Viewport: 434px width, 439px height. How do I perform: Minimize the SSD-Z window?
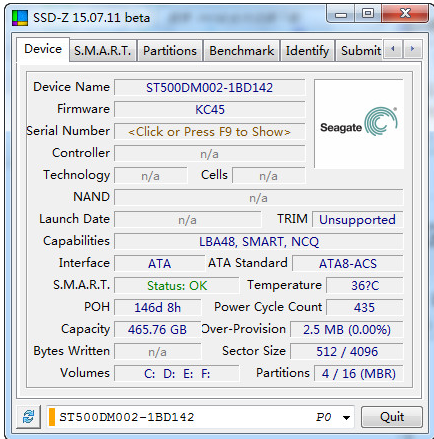341,14
